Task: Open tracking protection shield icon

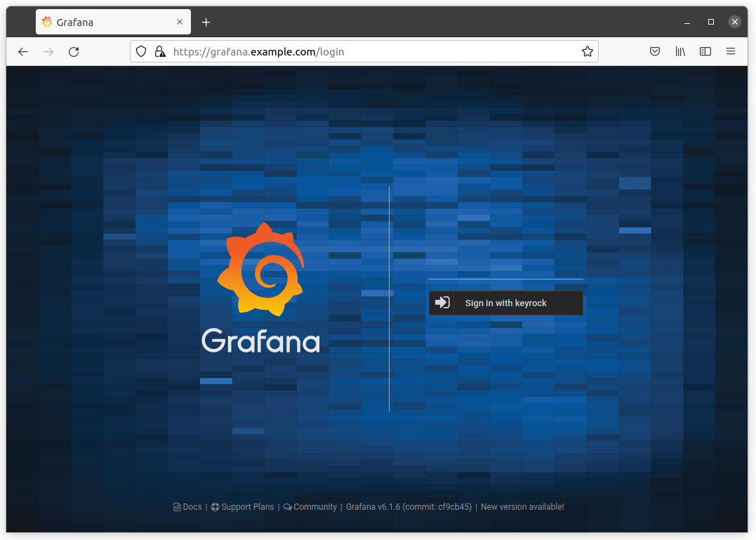Action: tap(141, 51)
